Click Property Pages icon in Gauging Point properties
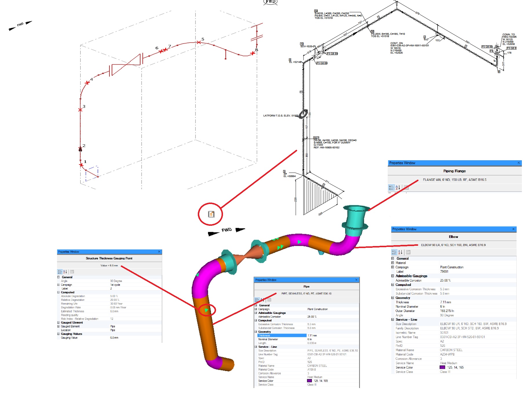 [x=72, y=272]
